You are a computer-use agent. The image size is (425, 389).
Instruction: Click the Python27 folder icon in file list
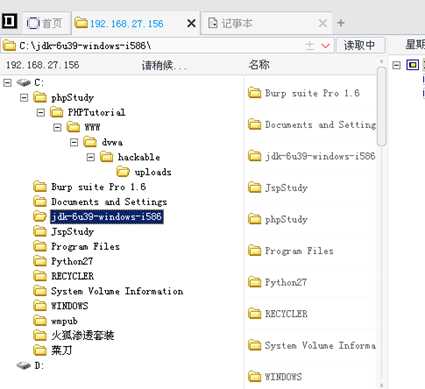255,282
